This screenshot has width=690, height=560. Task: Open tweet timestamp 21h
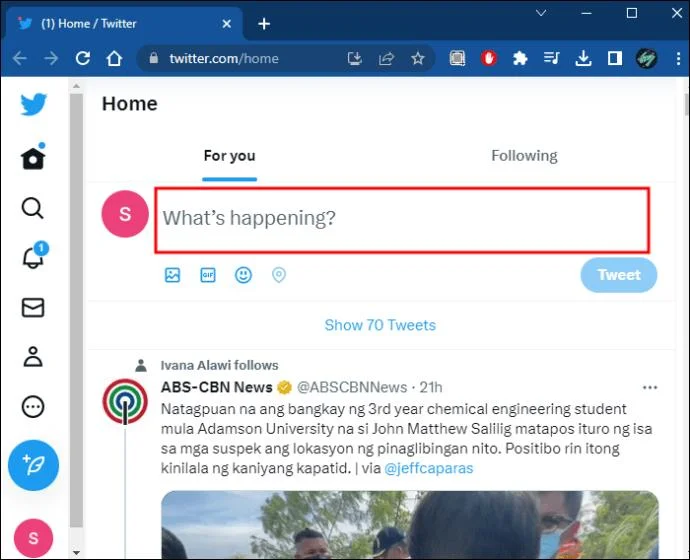pyautogui.click(x=431, y=387)
